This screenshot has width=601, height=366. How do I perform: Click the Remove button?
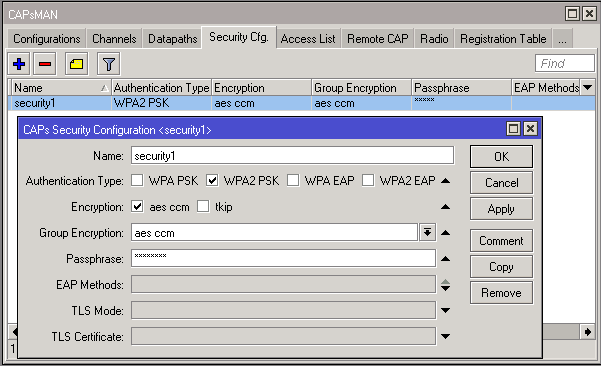click(x=501, y=293)
